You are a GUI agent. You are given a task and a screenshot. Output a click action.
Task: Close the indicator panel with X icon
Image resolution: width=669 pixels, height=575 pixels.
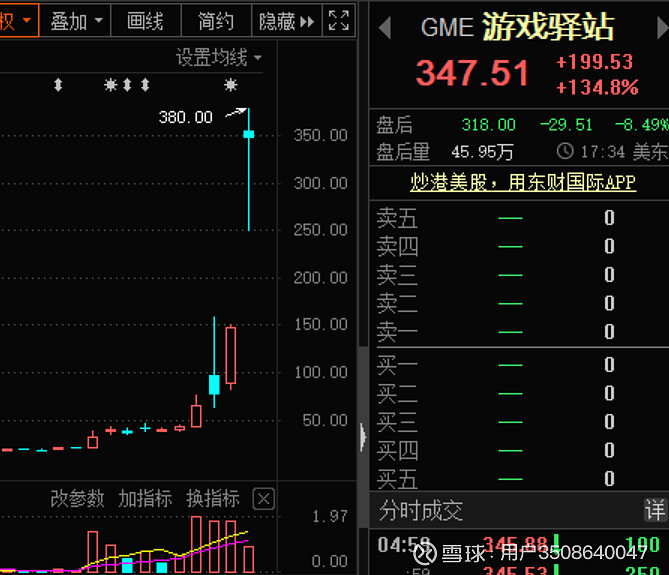tap(264, 499)
